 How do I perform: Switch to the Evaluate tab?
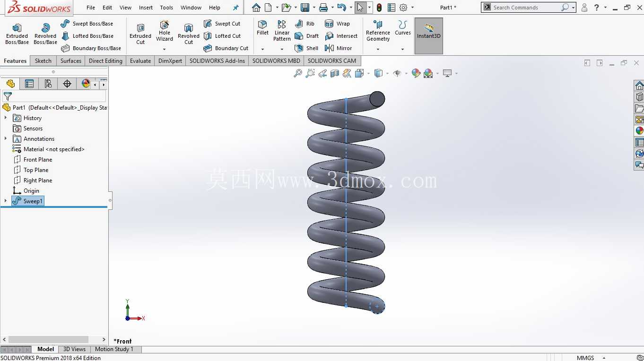(x=140, y=60)
